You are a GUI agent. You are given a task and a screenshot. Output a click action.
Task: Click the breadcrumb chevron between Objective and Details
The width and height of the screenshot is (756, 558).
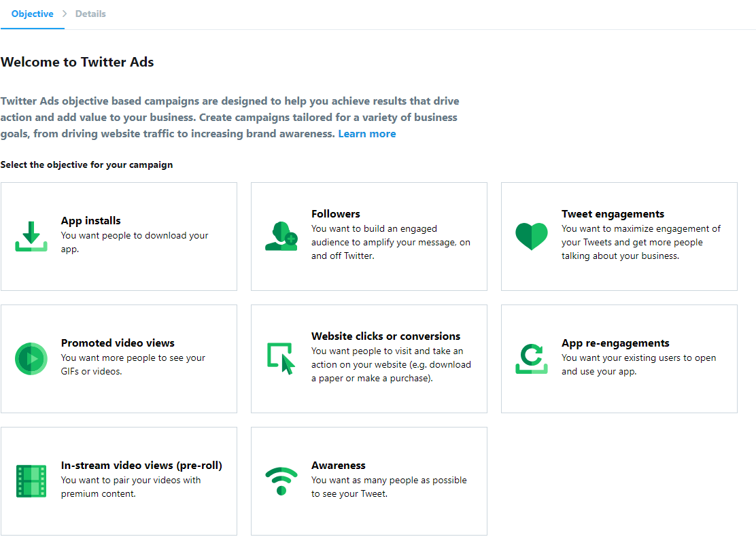click(x=65, y=14)
